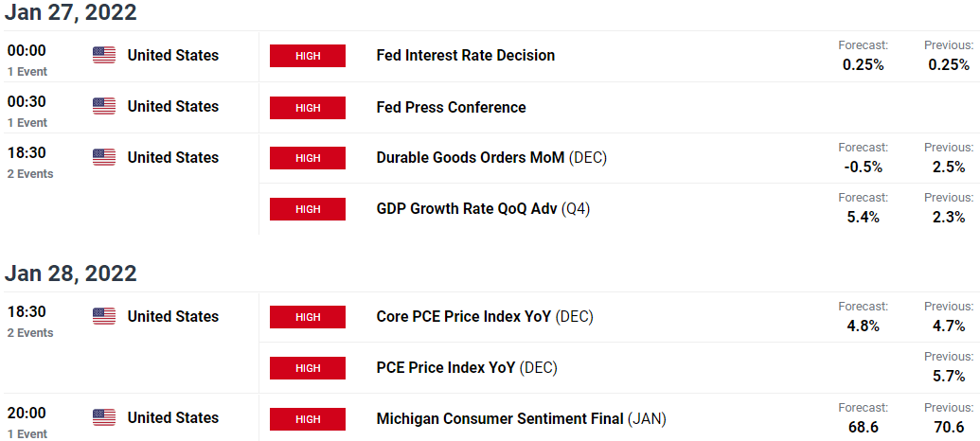Screen dimensions: 980x441
Task: Click US flag in Jan 27 18:30 row
Action: [104, 157]
